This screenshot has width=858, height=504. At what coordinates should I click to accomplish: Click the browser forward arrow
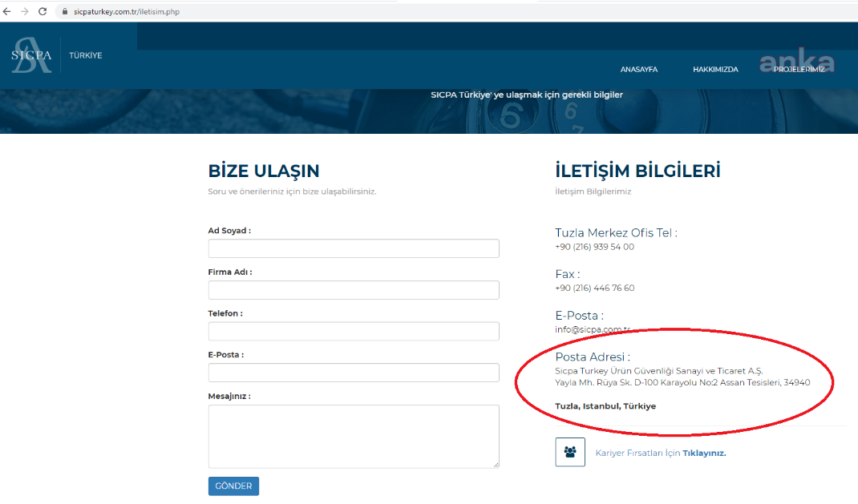point(24,12)
